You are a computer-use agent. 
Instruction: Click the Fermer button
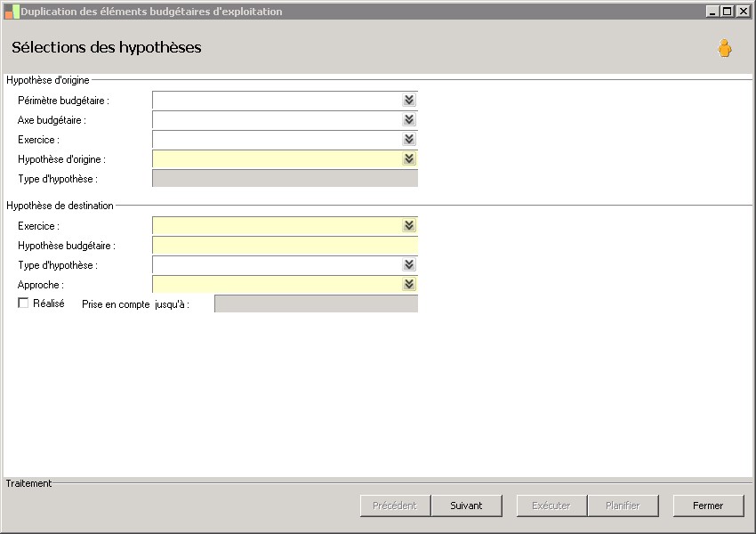[708, 506]
